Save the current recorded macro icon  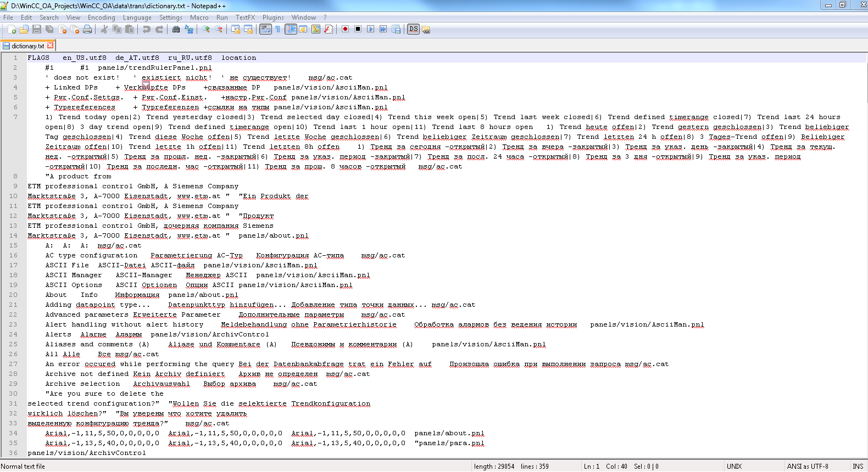[x=396, y=29]
